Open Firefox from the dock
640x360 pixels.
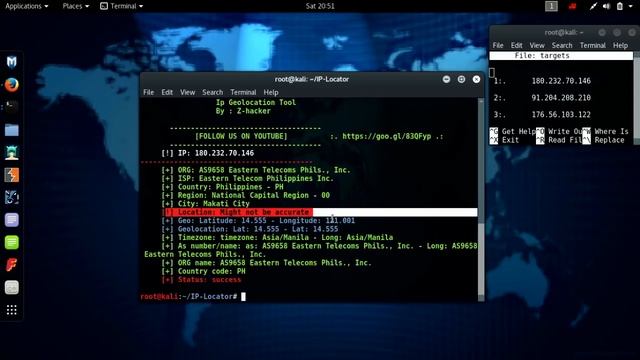(x=11, y=85)
